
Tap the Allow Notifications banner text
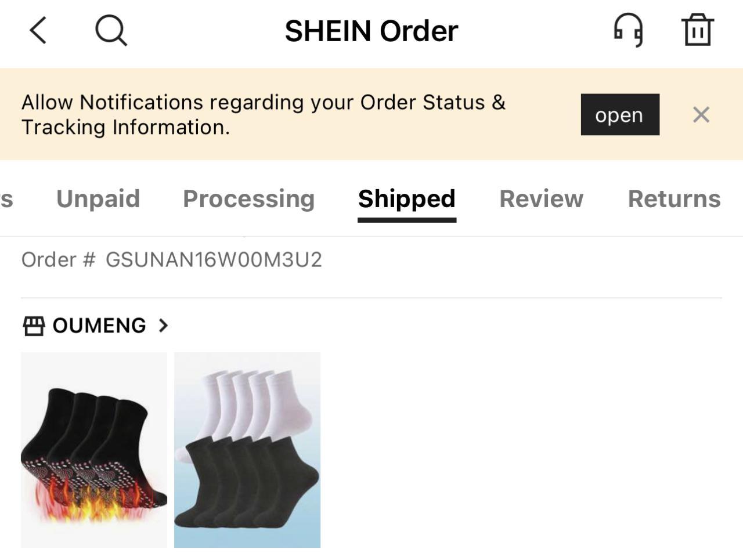click(x=263, y=115)
